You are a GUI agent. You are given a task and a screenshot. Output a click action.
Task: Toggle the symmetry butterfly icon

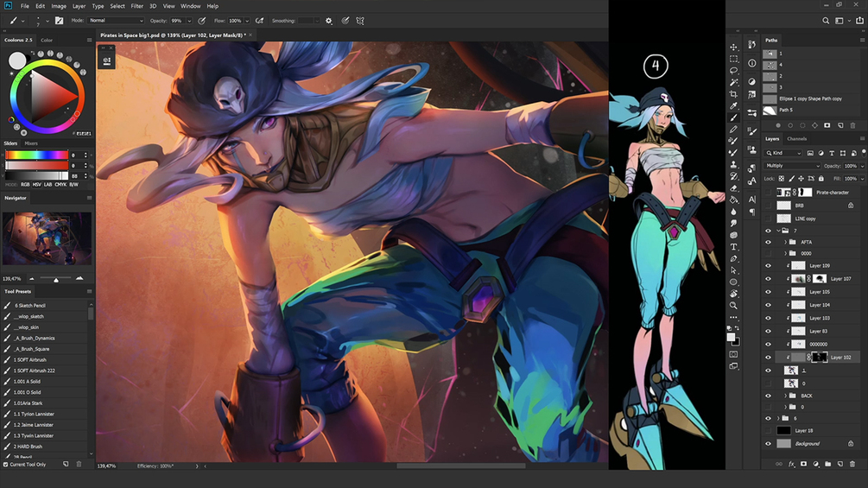coord(360,21)
